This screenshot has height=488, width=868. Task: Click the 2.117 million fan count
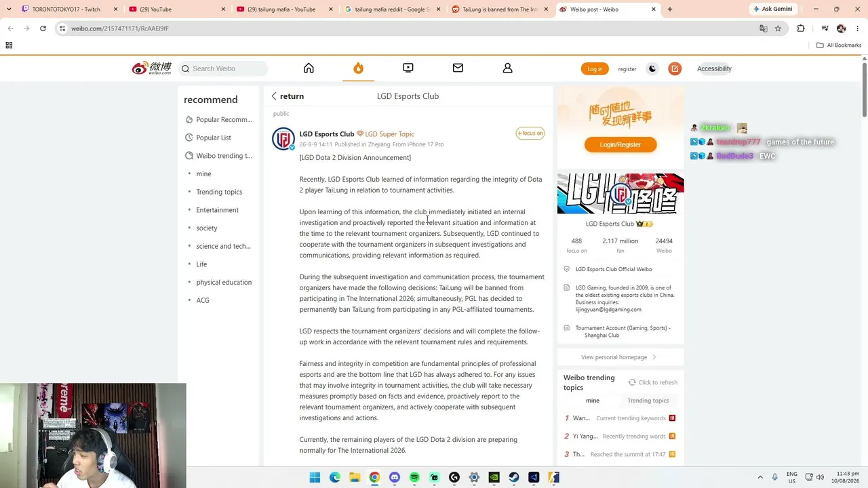[x=620, y=245]
